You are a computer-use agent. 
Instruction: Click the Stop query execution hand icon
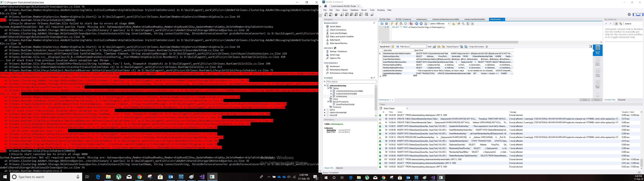pyautogui.click(x=406, y=23)
